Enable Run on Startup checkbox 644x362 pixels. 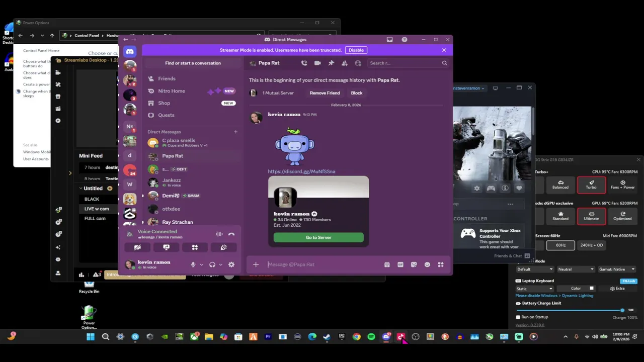518,317
